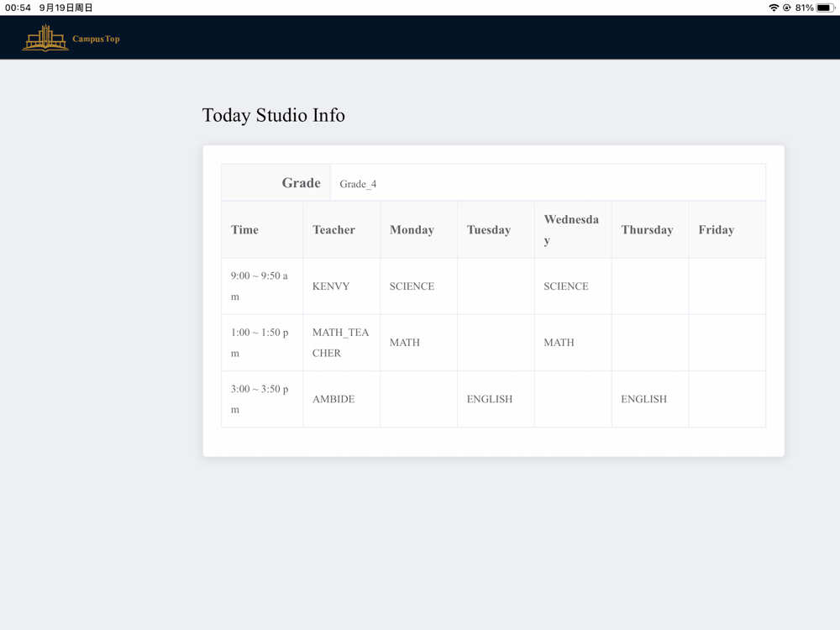Open the CampusTop home link text
The image size is (840, 630).
click(x=96, y=39)
